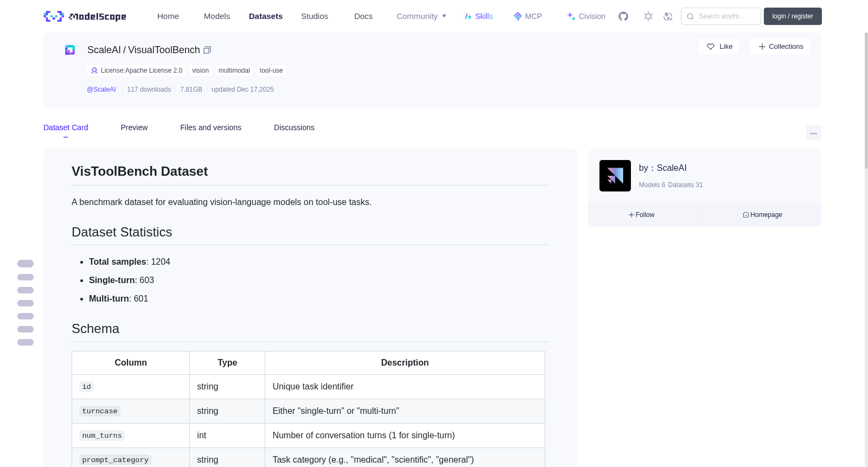Click the ScaleAI organization logo thumbnail
The image size is (868, 467).
[615, 176]
